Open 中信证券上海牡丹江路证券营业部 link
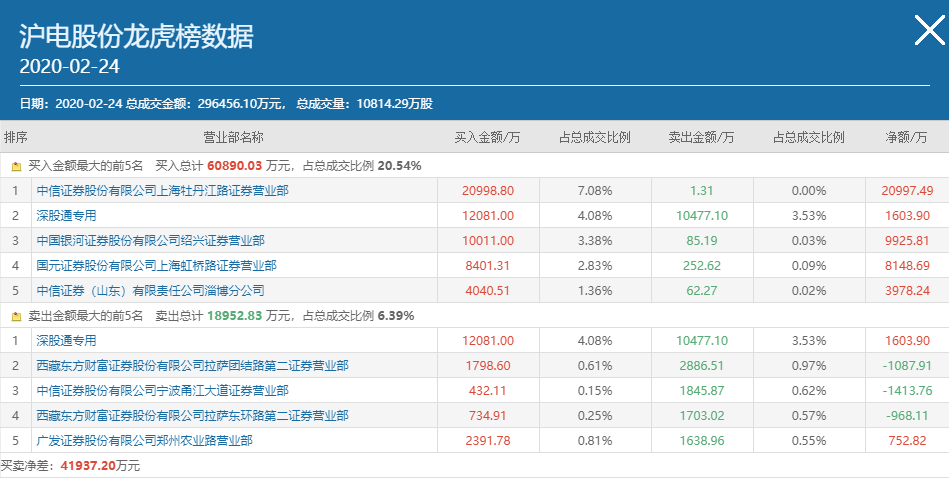Screen dimensions: 949x480 pyautogui.click(x=162, y=191)
